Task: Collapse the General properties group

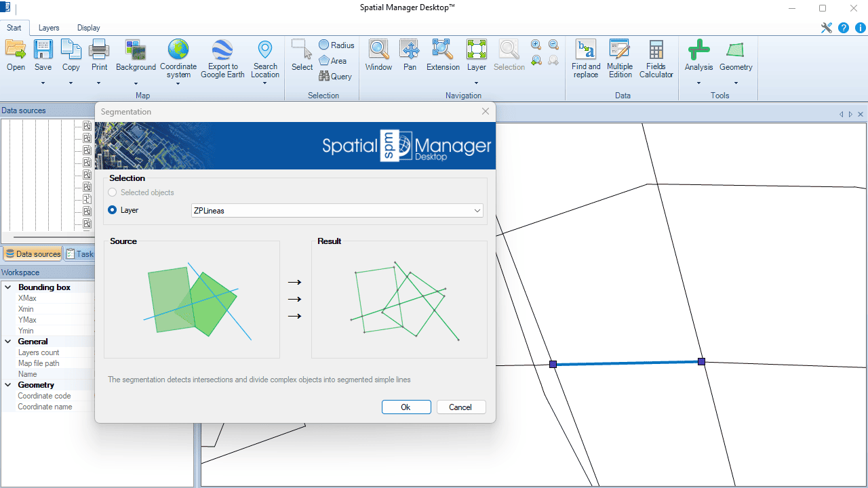Action: click(8, 342)
